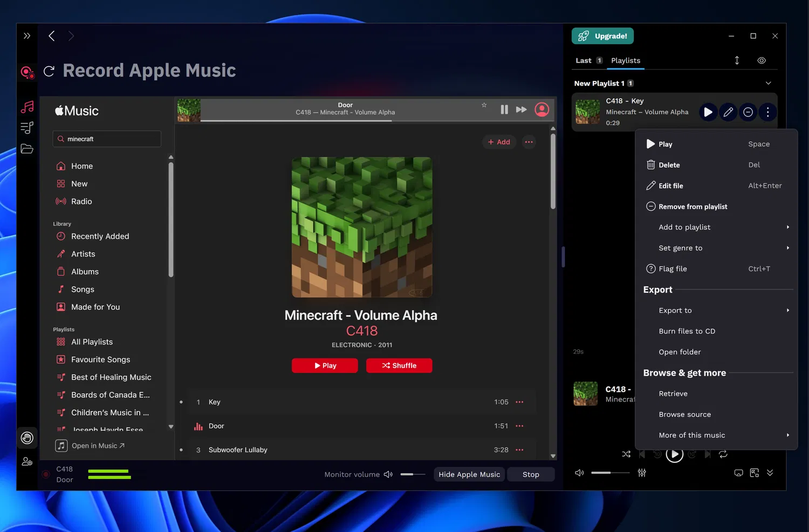The height and width of the screenshot is (532, 809).
Task: Click the Stop recording button
Action: [x=531, y=474]
